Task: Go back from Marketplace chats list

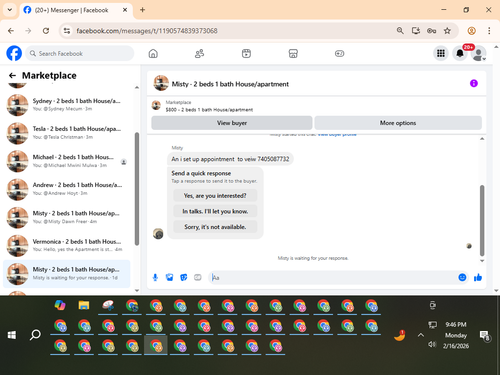Action: [x=12, y=75]
